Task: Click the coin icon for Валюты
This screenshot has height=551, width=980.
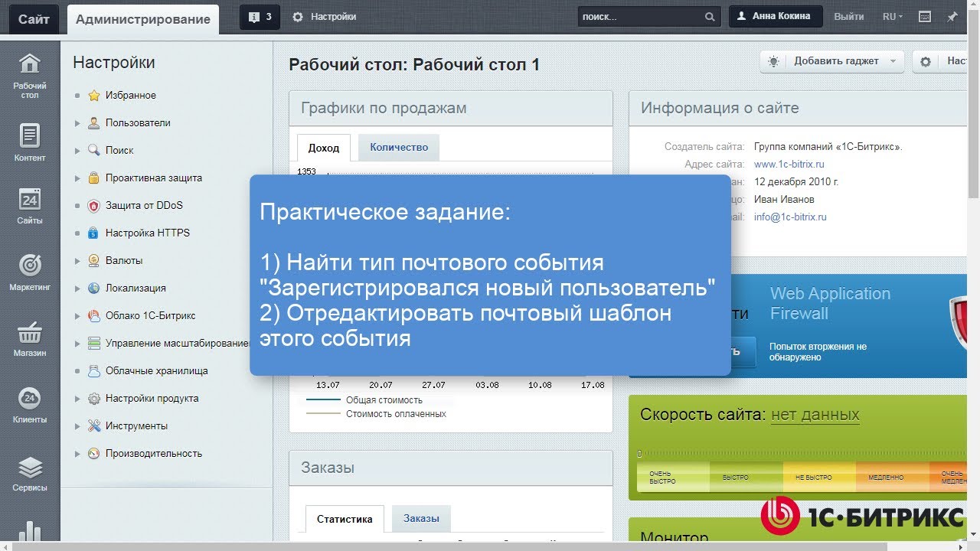Action: click(93, 261)
